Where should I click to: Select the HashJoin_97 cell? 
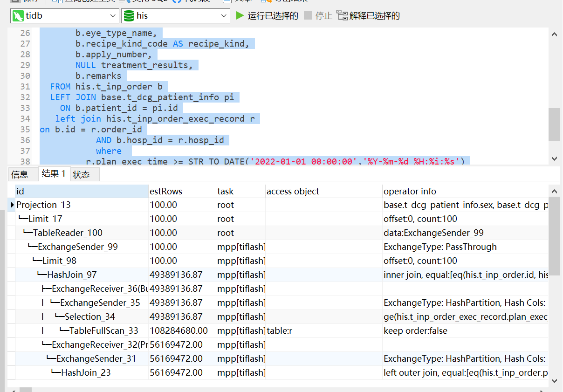pos(82,275)
